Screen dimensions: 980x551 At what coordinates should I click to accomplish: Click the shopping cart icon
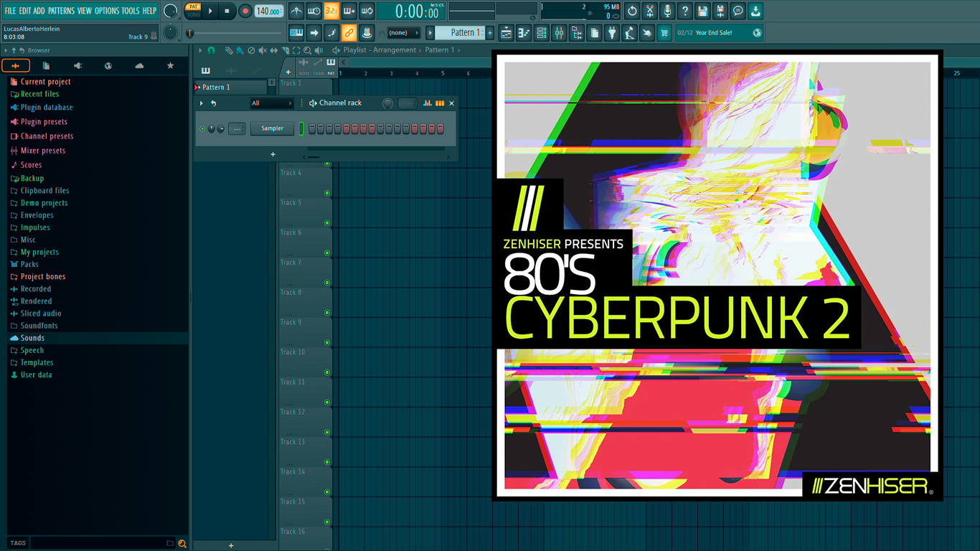click(x=664, y=32)
